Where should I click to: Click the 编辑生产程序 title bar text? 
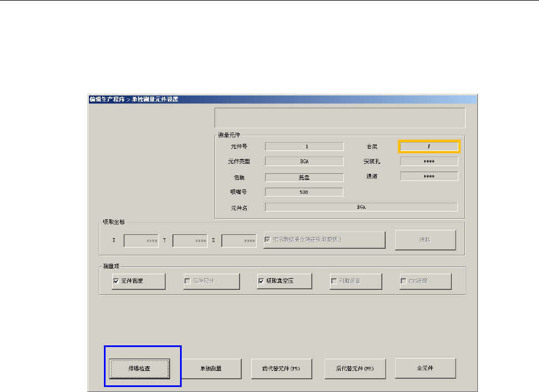(x=107, y=99)
